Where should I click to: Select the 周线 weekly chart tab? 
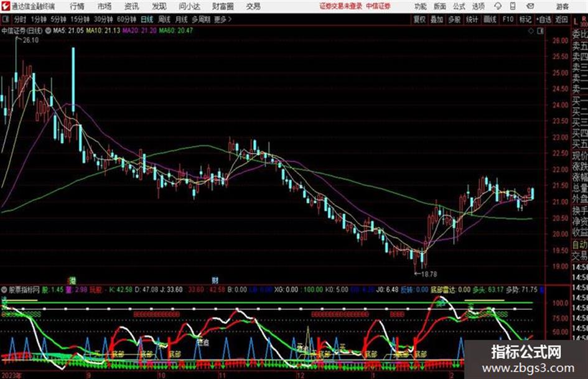[x=164, y=19]
